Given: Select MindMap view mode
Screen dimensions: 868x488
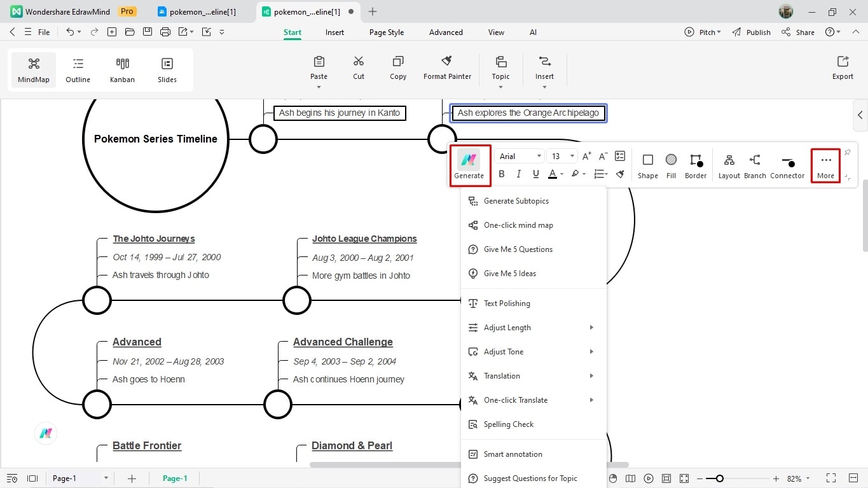Looking at the screenshot, I should tap(34, 70).
